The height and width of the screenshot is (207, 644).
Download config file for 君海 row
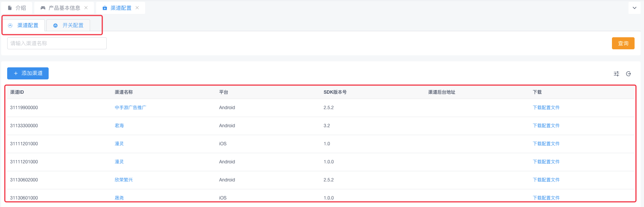pos(546,126)
